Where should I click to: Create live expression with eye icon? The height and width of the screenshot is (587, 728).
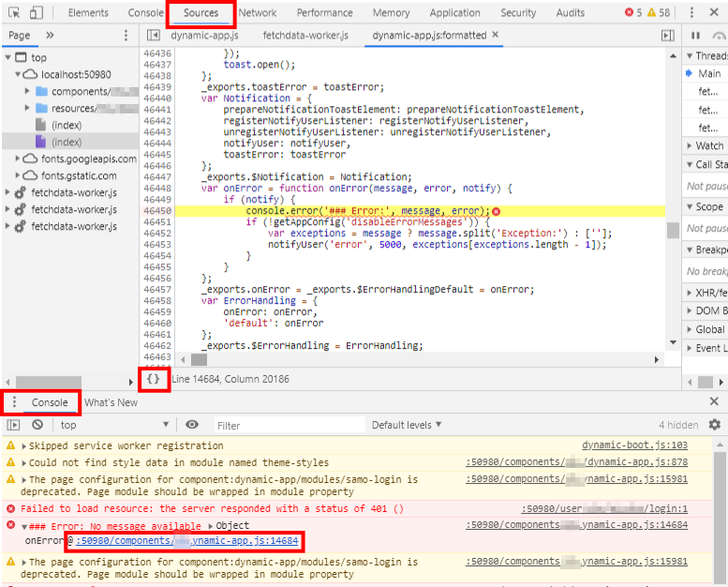coord(192,425)
